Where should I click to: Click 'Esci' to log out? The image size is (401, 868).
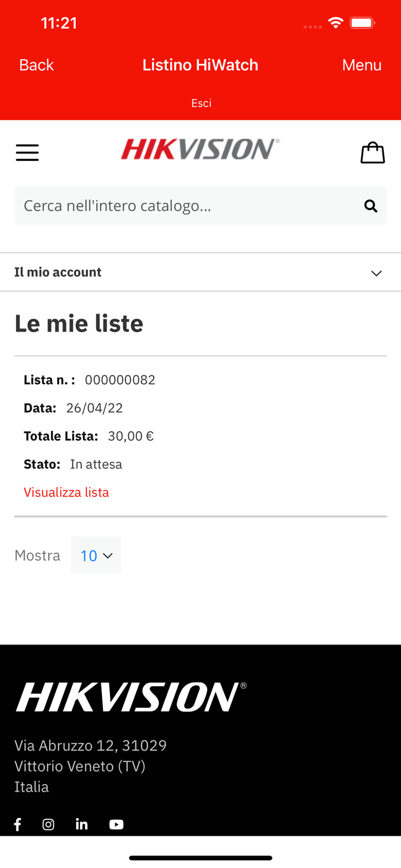coord(201,102)
